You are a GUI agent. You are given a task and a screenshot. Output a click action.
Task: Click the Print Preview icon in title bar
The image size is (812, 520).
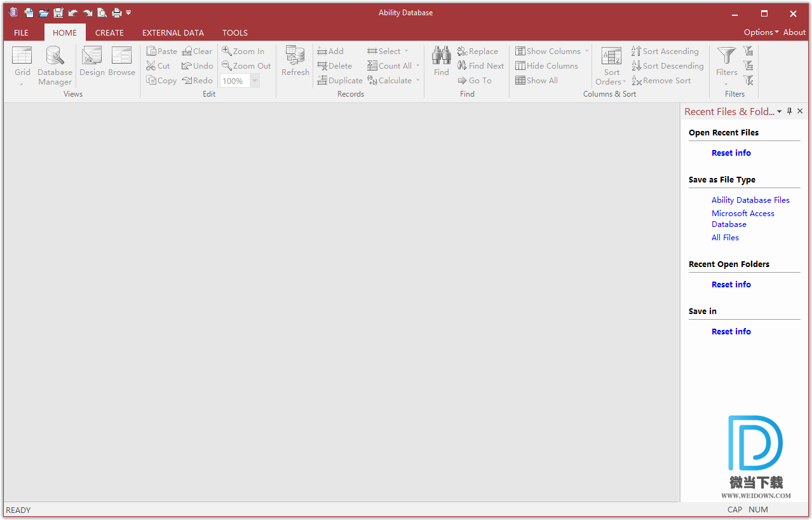pyautogui.click(x=102, y=13)
